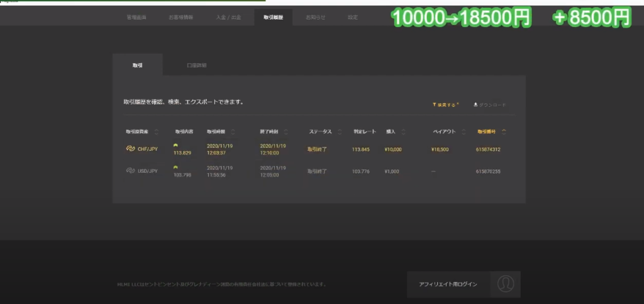Open the お客様情報 tab

click(180, 17)
